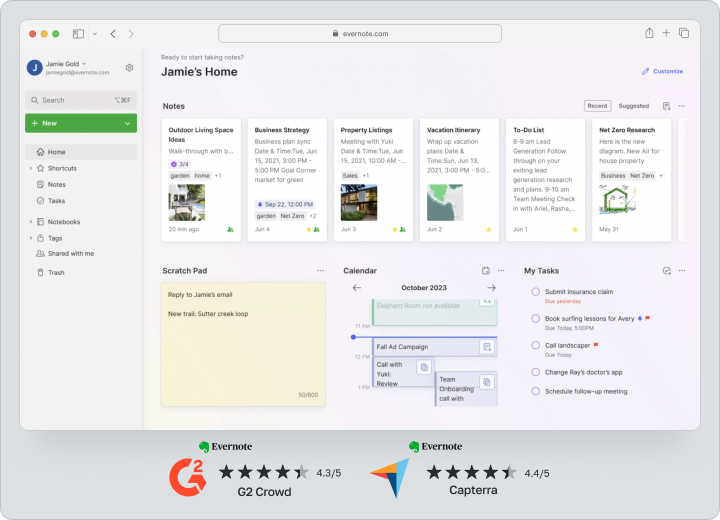Open the Vacation Itinerary map thumbnail
This screenshot has width=720, height=520.
[x=445, y=203]
